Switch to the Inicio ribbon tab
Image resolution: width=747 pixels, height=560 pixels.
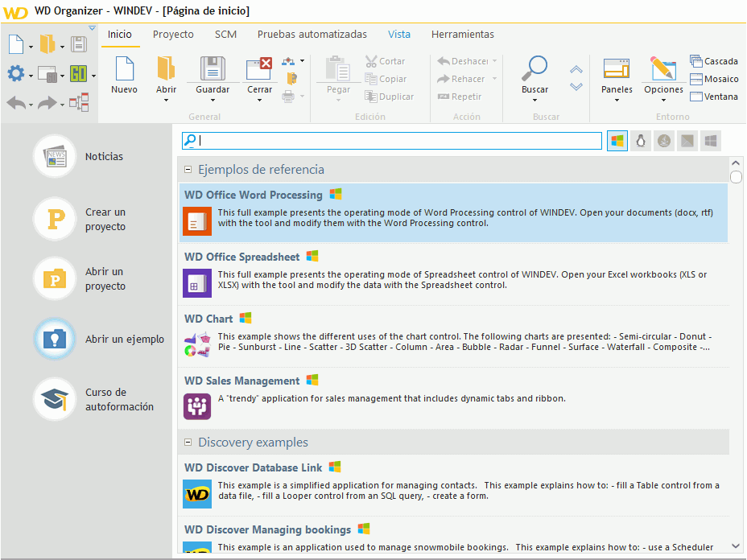pos(120,35)
